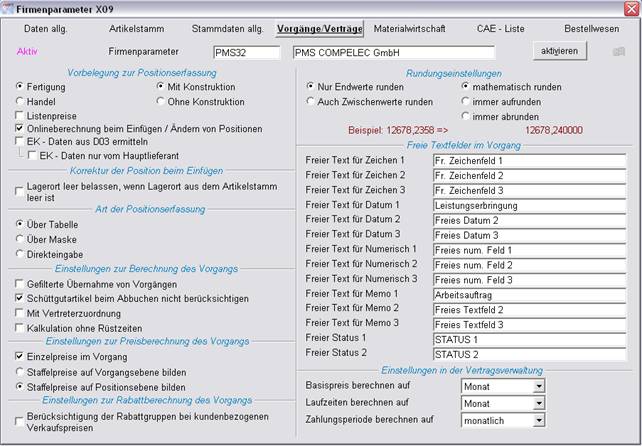Click the Firmenparameter window title icon
The image size is (642, 446).
(x=10, y=8)
